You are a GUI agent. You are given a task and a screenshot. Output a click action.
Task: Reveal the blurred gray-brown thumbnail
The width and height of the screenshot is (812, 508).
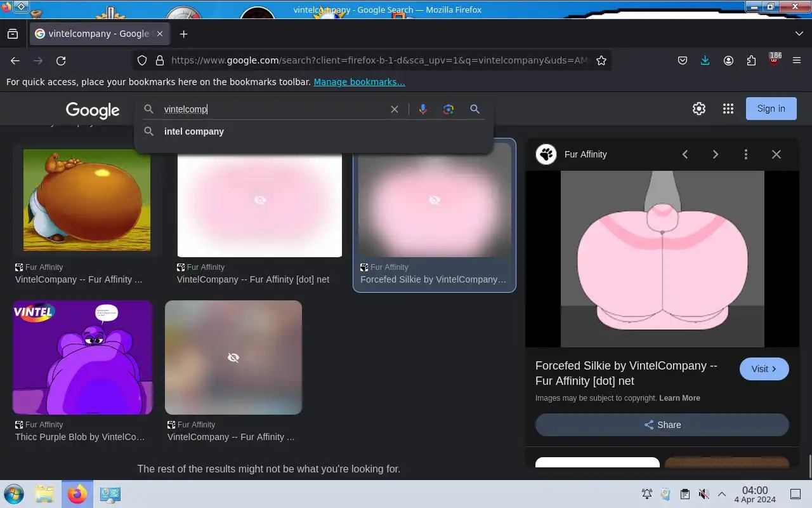pyautogui.click(x=233, y=358)
